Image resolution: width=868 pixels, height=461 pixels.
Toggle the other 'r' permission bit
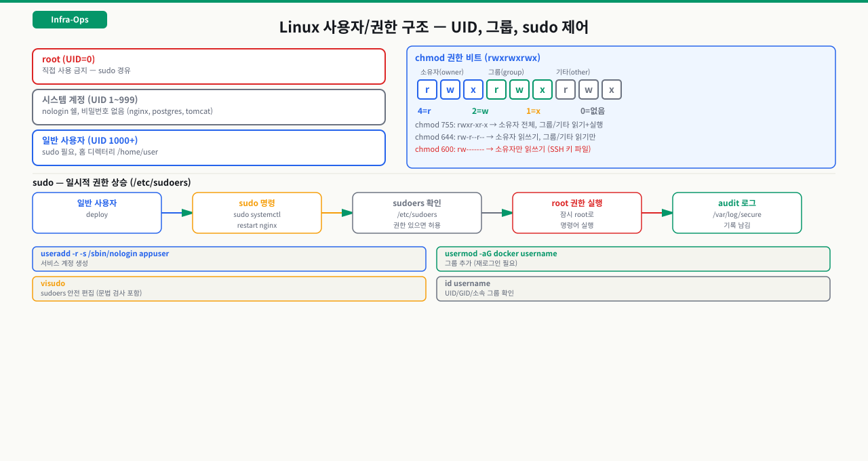click(566, 89)
